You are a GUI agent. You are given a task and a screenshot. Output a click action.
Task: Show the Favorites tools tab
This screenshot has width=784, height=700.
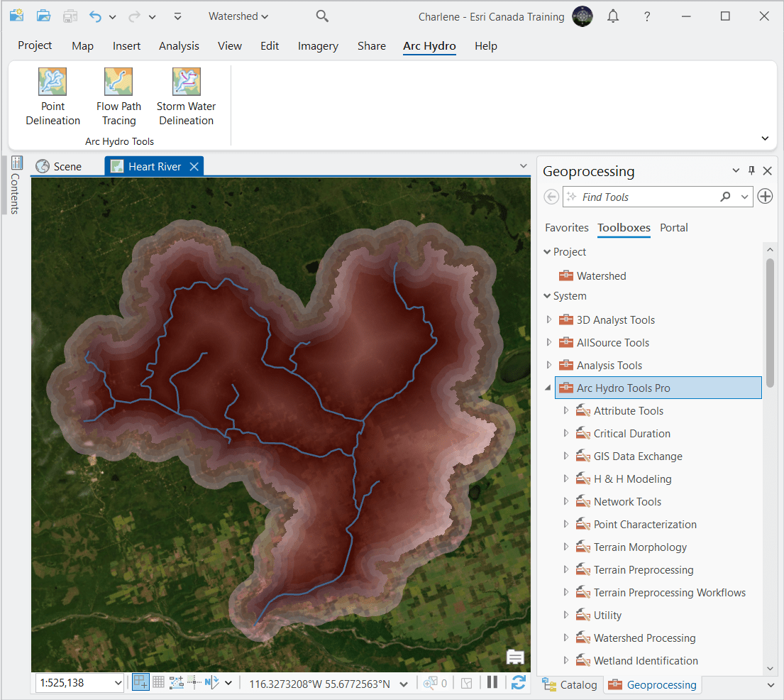coord(566,228)
